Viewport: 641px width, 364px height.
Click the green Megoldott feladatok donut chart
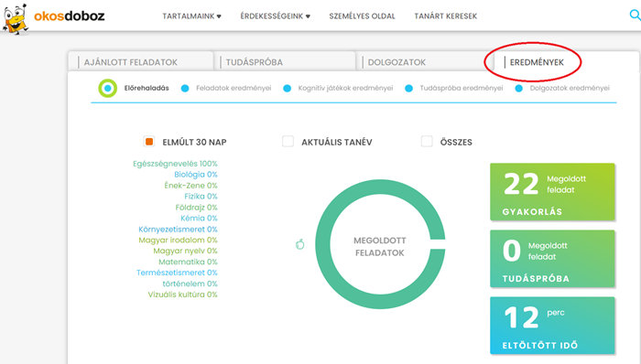(380, 244)
